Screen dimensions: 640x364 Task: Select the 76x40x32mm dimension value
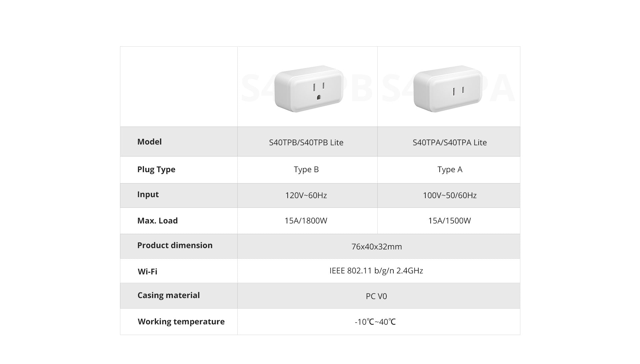(376, 247)
